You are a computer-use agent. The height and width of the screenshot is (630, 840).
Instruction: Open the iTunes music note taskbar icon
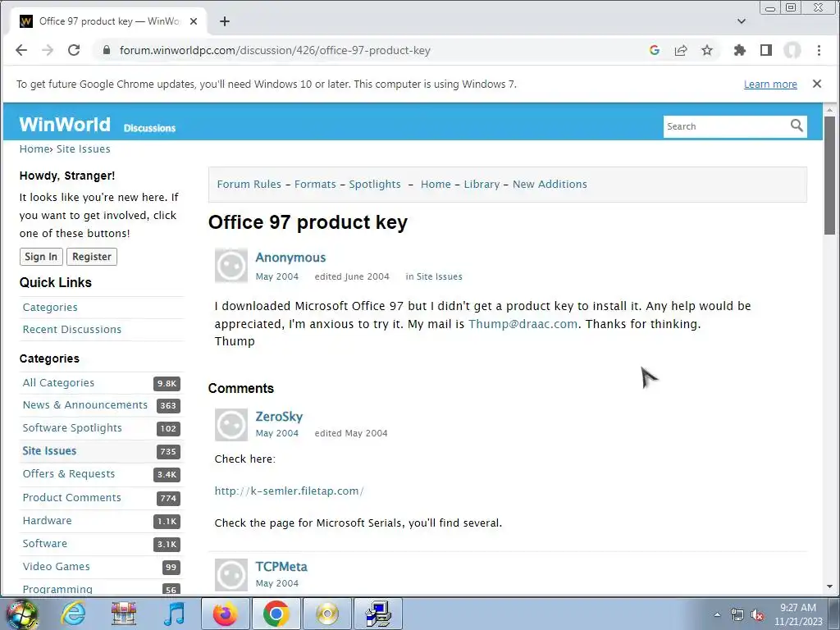[x=174, y=614]
